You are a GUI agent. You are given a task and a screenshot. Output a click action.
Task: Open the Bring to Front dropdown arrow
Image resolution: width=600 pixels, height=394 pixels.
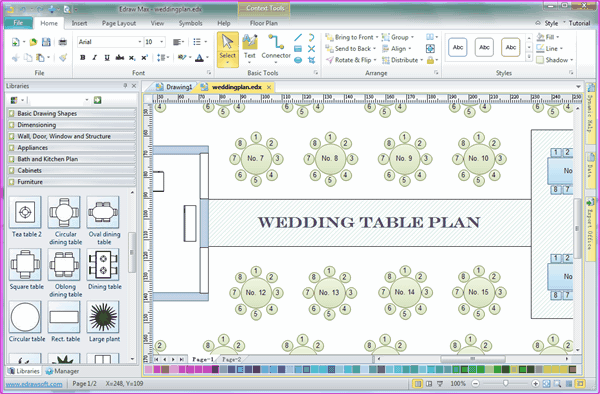coord(377,37)
